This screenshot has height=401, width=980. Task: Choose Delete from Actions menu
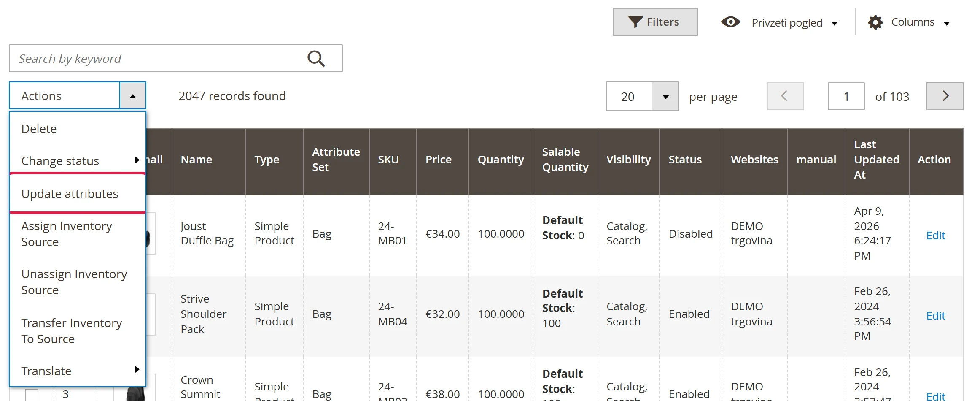[78, 129]
